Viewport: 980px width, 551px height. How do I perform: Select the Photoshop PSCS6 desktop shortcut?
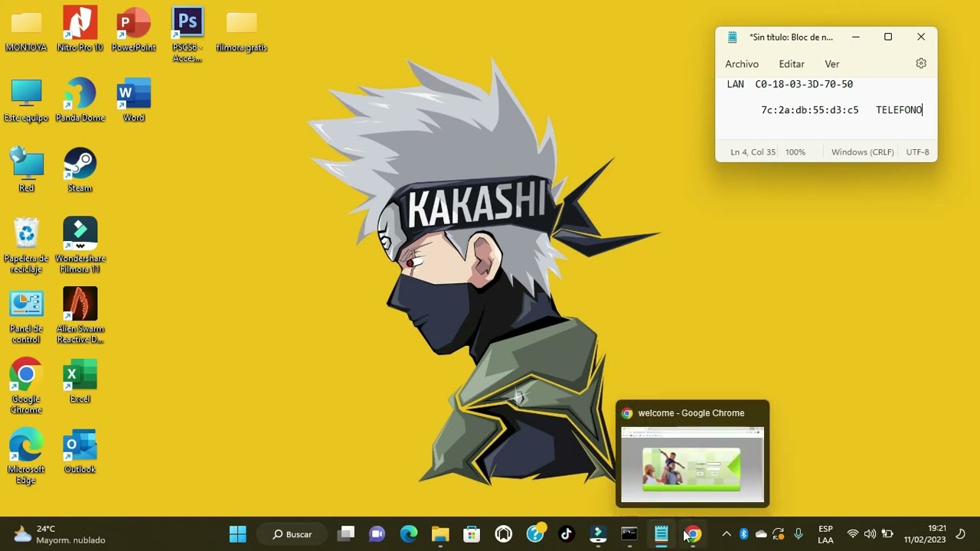tap(188, 35)
